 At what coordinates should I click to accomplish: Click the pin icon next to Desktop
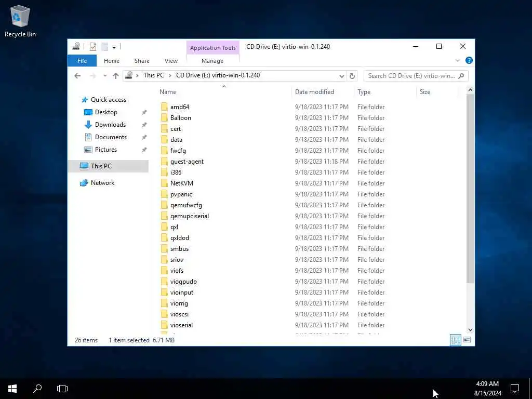click(x=144, y=112)
